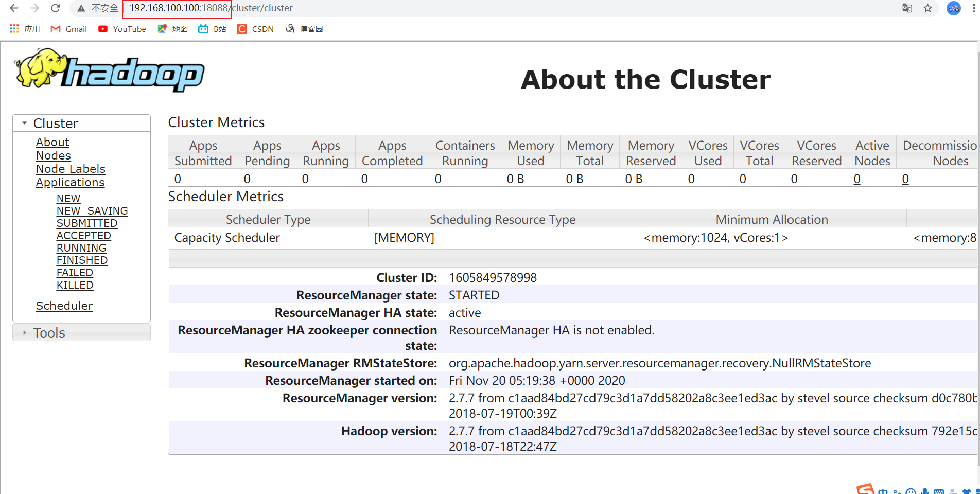
Task: Click the Apps Pending column header
Action: click(x=267, y=153)
